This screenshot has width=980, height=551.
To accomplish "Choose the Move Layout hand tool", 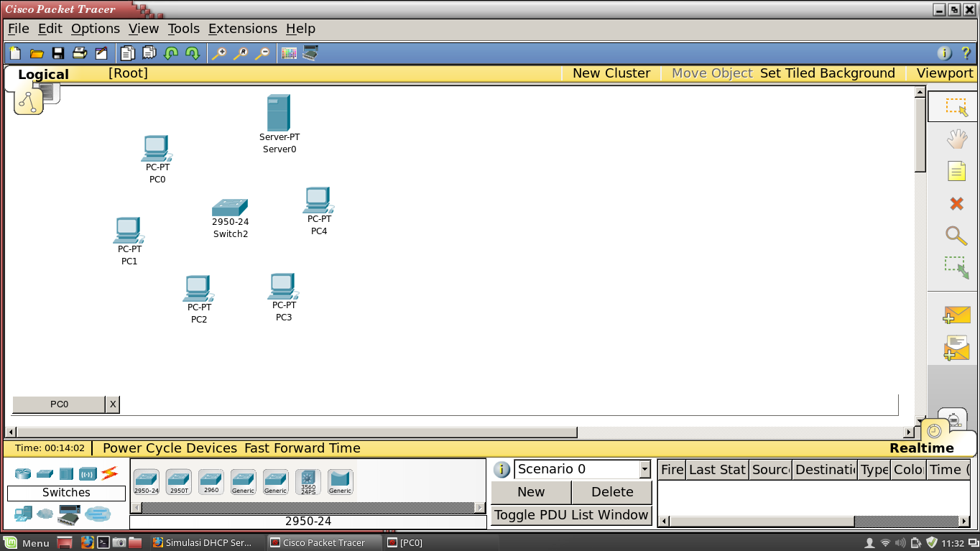I will [956, 139].
